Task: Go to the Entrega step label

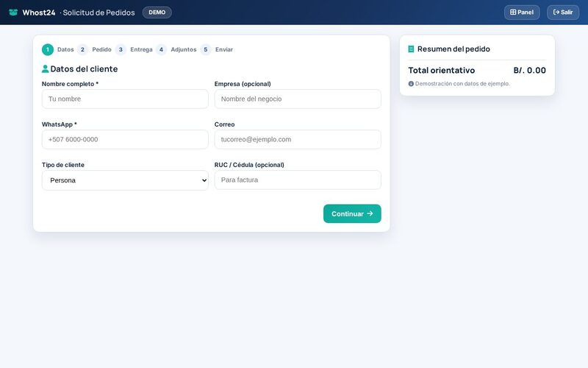Action: tap(141, 49)
